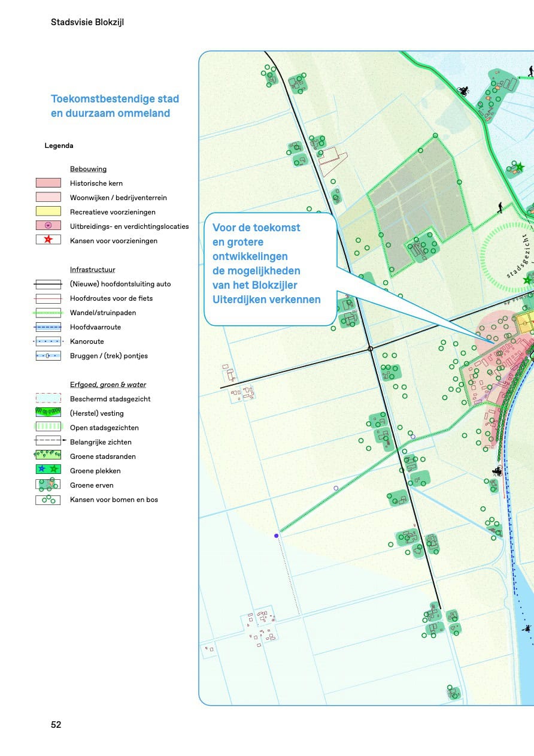The width and height of the screenshot is (534, 756).
Task: Click the page number 52
Action: (x=56, y=724)
